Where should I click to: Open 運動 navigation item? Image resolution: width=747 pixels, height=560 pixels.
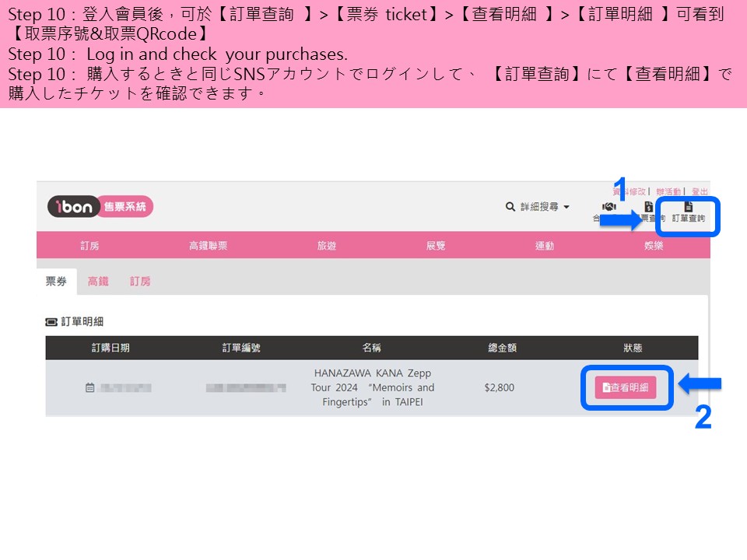pos(545,246)
